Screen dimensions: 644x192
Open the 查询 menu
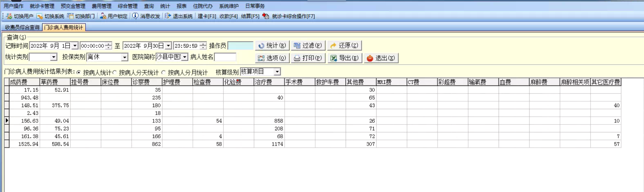coord(149,6)
